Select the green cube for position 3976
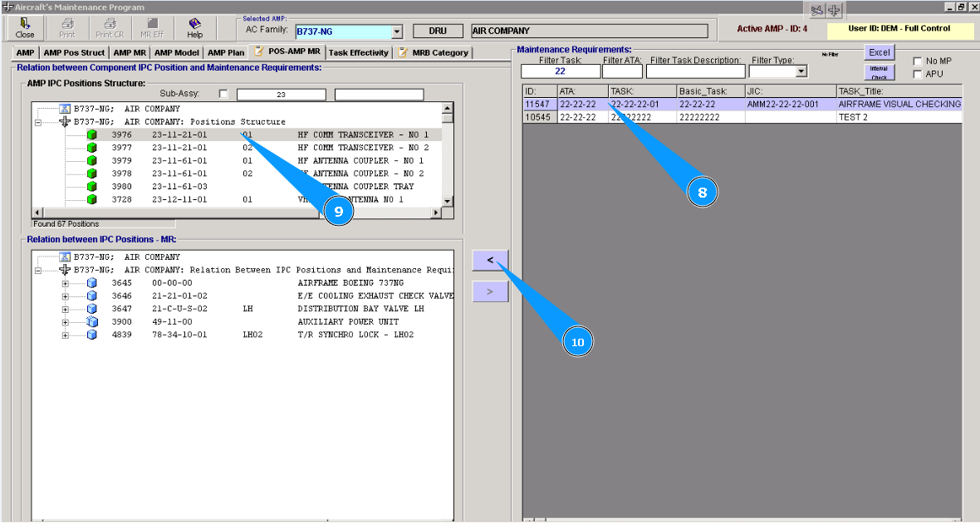980x523 pixels. 92,134
